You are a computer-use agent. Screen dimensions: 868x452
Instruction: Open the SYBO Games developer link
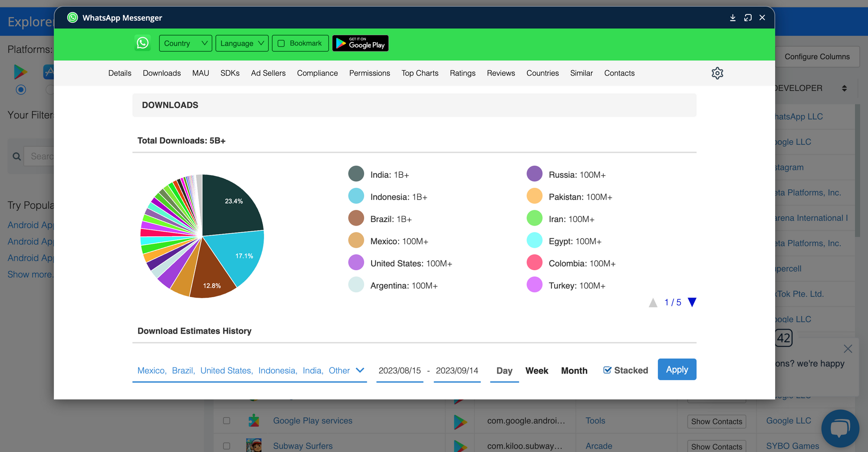click(792, 445)
